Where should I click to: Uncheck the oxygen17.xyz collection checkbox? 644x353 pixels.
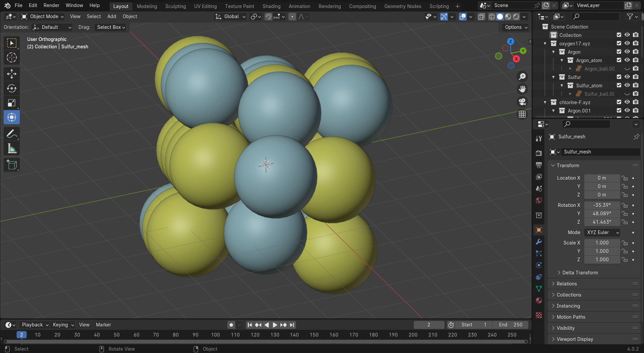point(619,43)
